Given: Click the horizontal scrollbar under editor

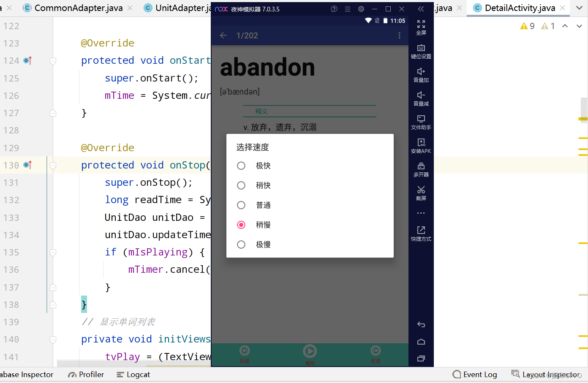Looking at the screenshot, I should 133,363.
